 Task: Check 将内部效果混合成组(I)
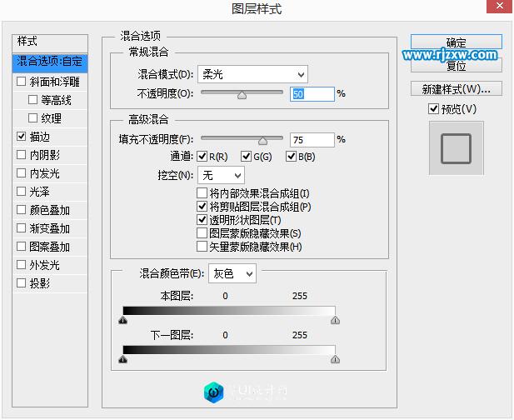click(x=202, y=192)
